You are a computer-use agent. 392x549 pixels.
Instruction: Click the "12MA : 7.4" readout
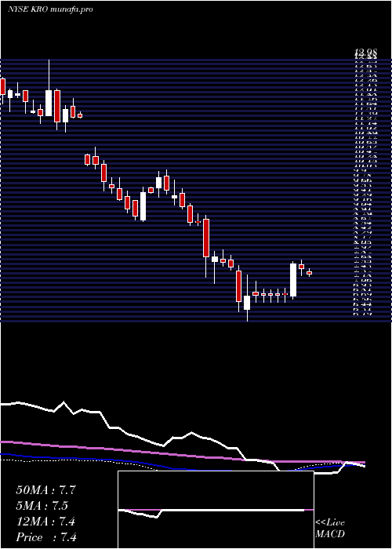click(45, 522)
